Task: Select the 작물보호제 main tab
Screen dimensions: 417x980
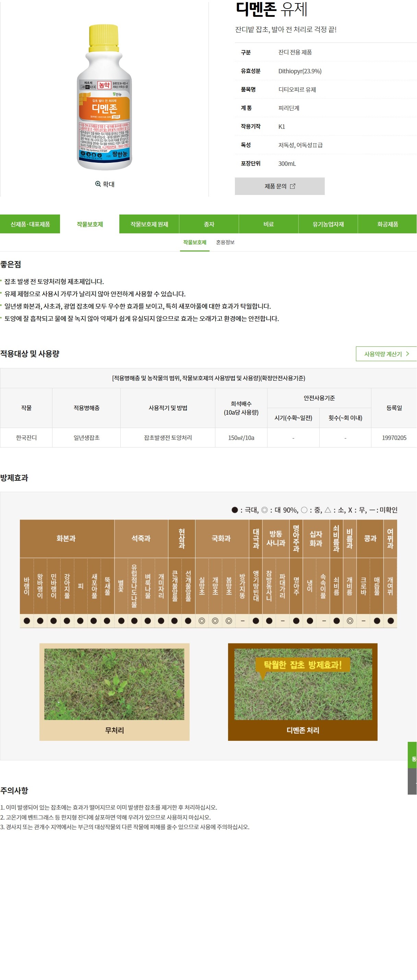Action: click(x=90, y=224)
